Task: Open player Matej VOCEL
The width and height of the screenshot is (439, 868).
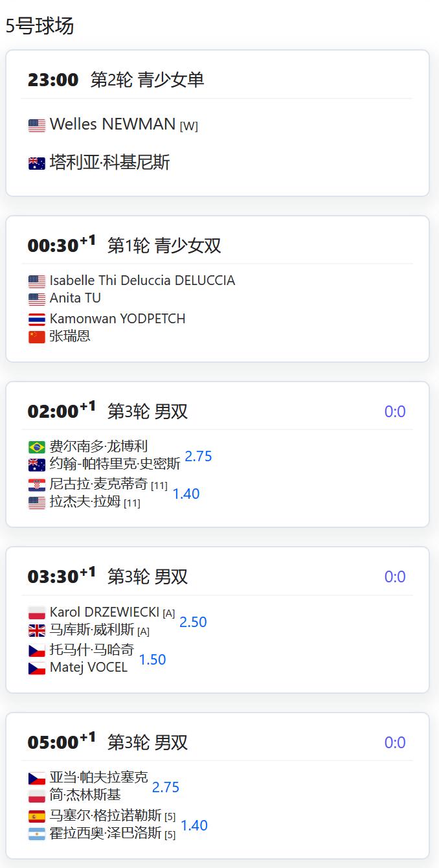Action: [89, 667]
